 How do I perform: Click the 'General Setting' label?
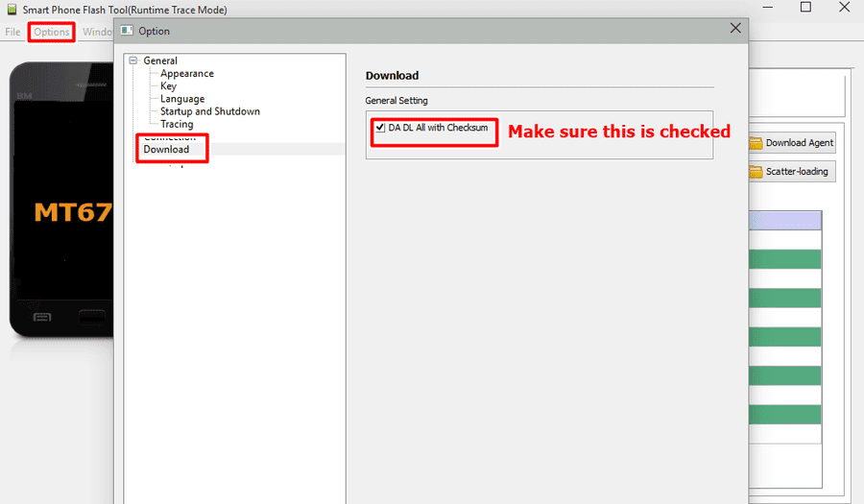[x=396, y=100]
